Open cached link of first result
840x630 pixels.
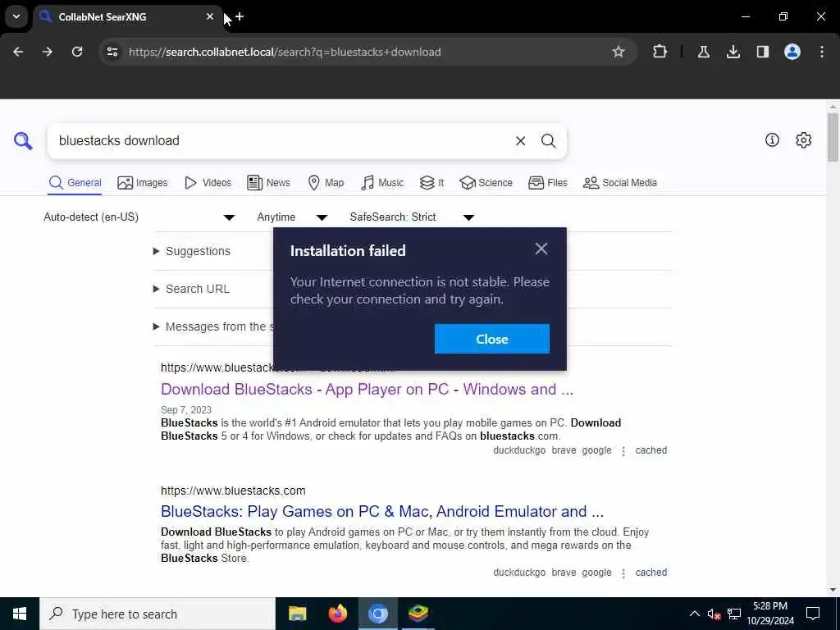coord(651,450)
